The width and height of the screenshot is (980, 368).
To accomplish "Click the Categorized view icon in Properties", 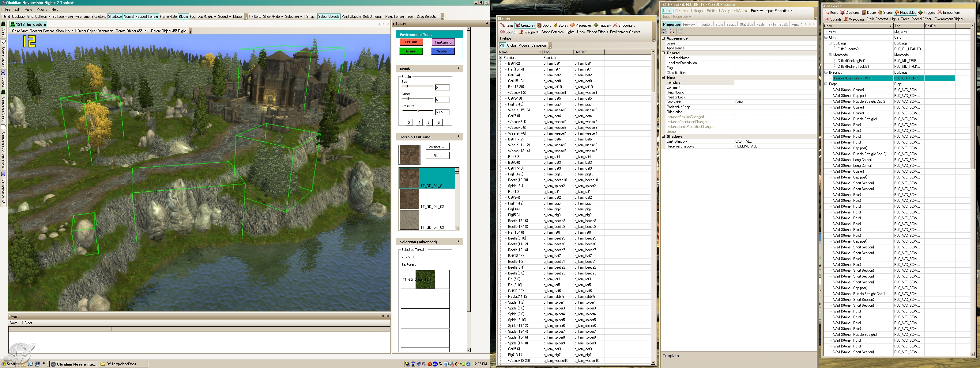I will coord(665,31).
